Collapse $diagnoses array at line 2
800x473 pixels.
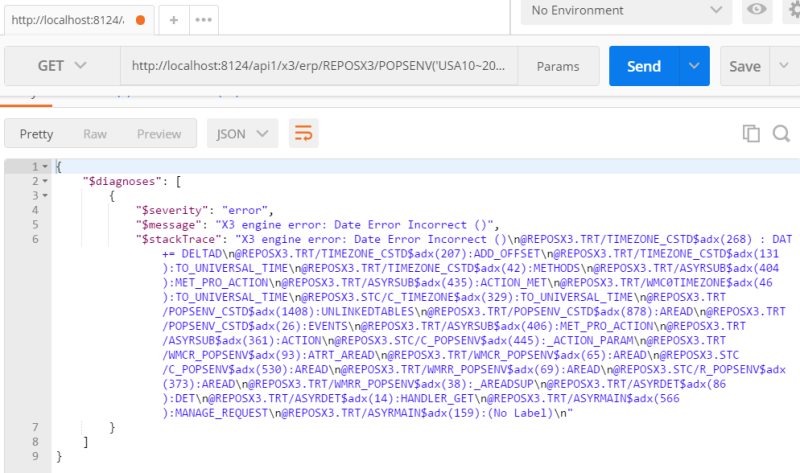[x=45, y=181]
